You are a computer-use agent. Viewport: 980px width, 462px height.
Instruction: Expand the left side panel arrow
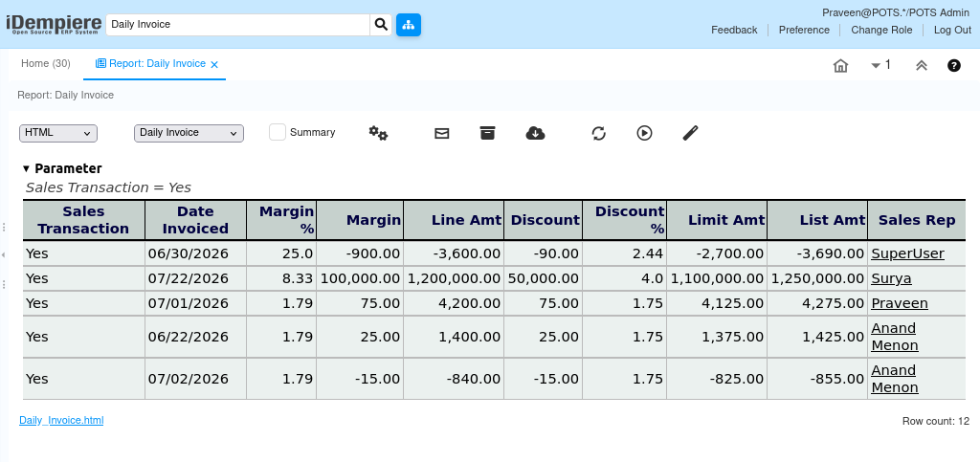pos(3,254)
